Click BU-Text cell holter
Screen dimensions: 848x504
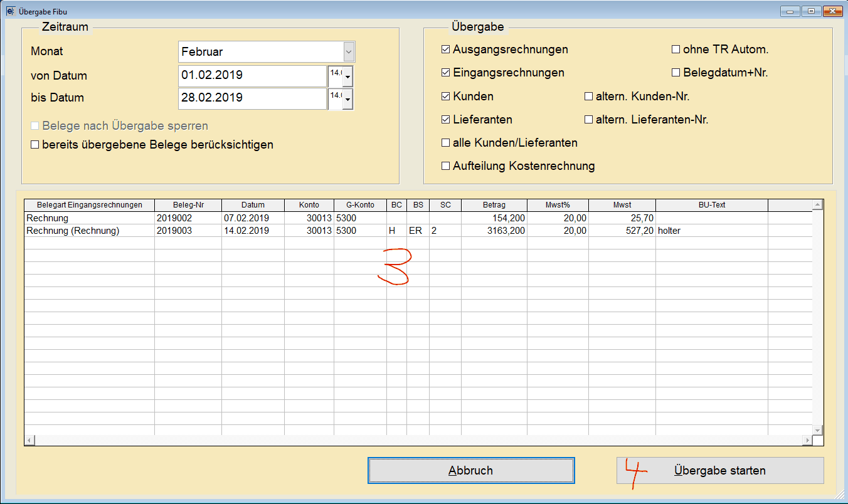click(712, 231)
